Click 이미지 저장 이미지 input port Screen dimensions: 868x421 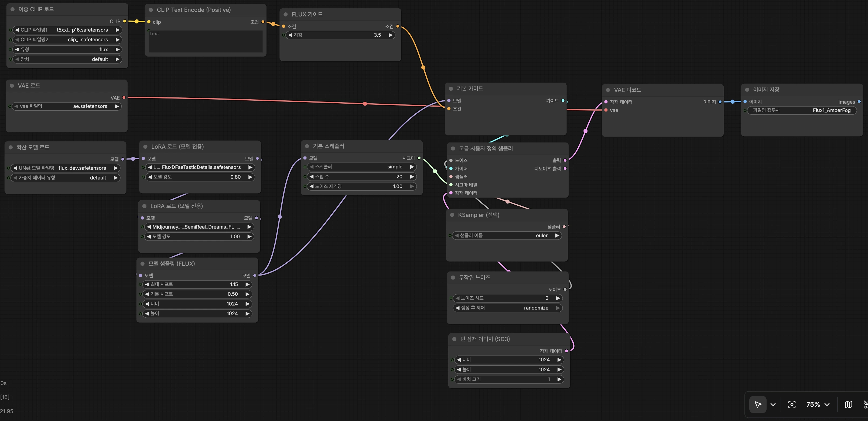745,101
